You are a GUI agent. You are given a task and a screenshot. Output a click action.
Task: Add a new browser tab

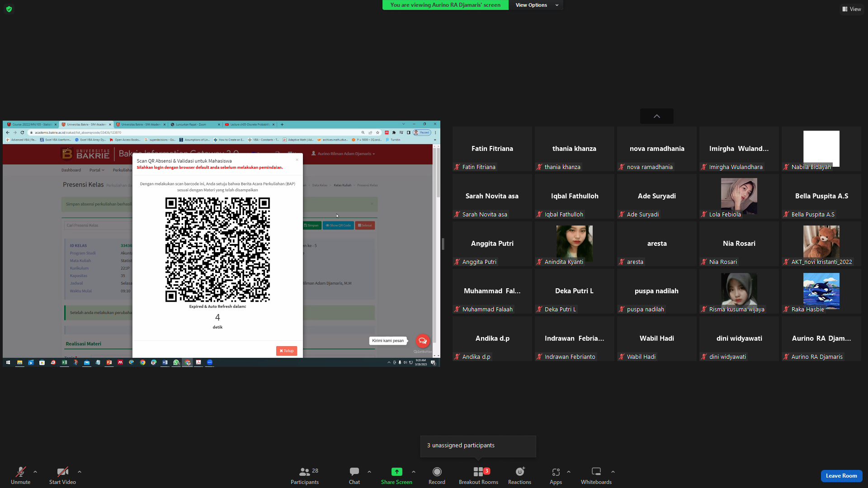pyautogui.click(x=282, y=124)
